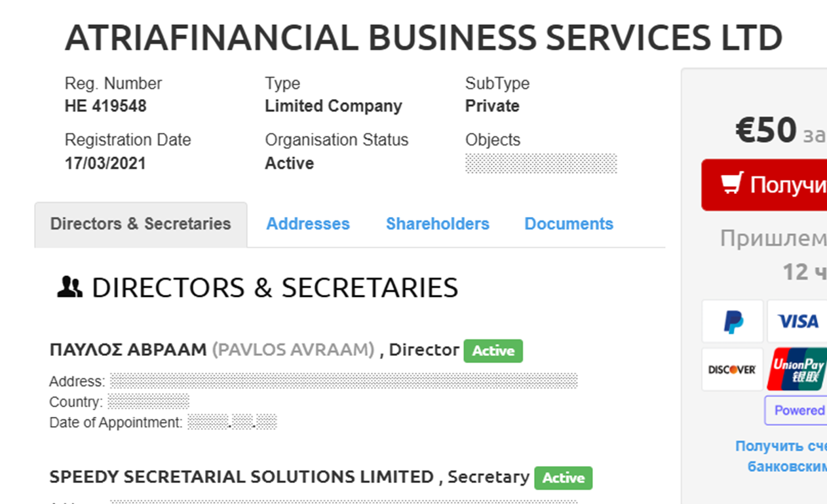827x504 pixels.
Task: Click the Active badge next to Director
Action: tap(493, 351)
